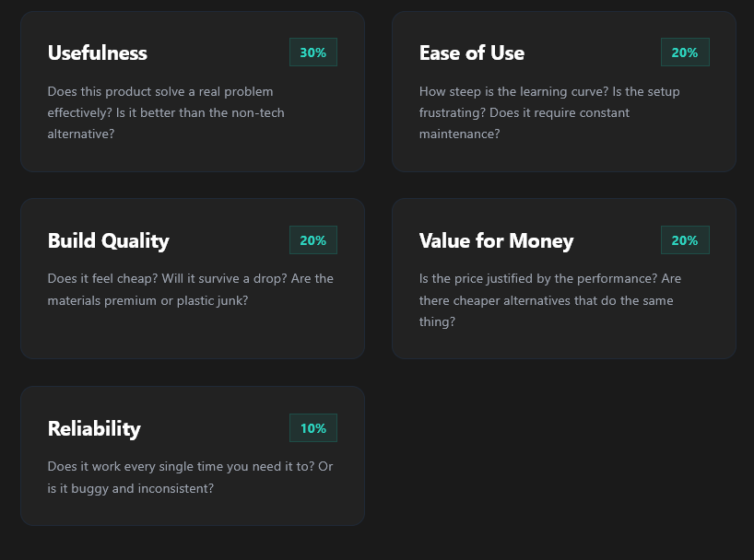
Task: Click the Reliability heading
Action: click(x=94, y=428)
